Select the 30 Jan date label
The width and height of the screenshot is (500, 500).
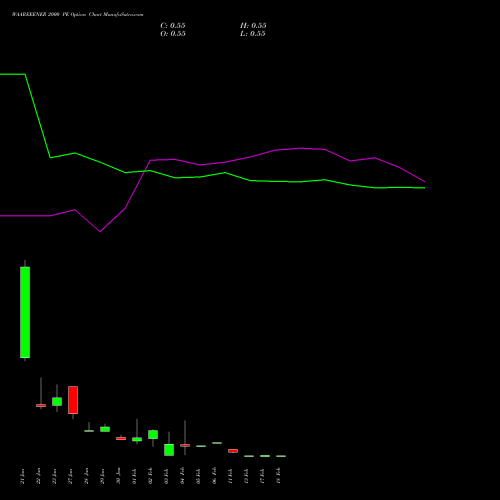119,476
